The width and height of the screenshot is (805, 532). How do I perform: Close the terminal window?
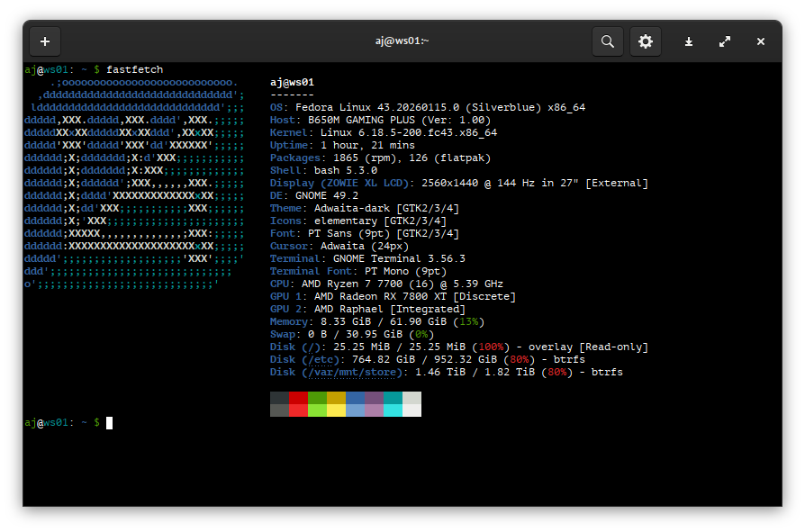[761, 41]
